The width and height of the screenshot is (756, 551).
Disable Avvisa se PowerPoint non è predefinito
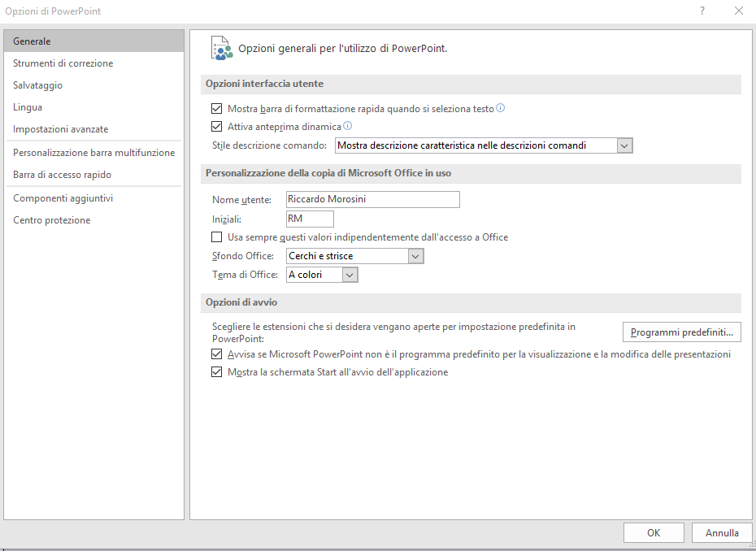[216, 354]
